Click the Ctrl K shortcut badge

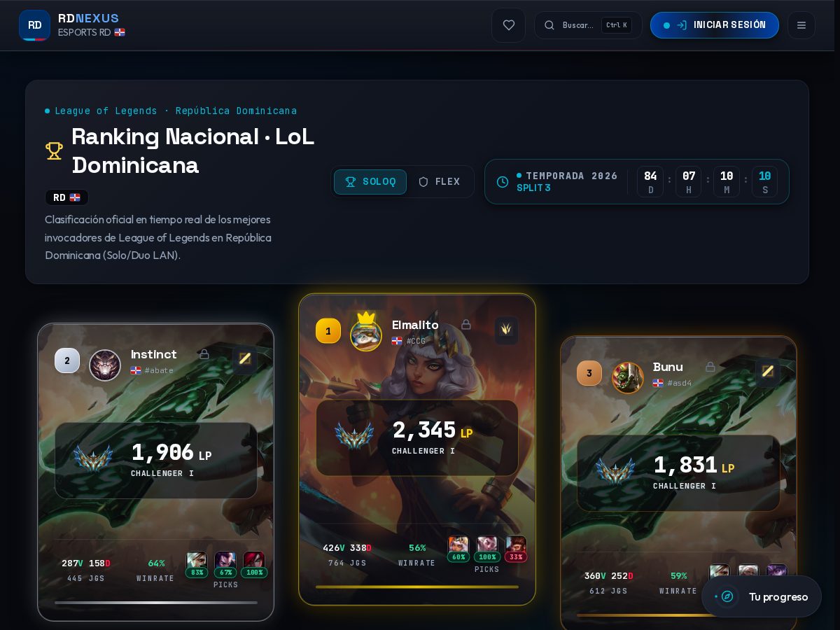click(x=617, y=25)
